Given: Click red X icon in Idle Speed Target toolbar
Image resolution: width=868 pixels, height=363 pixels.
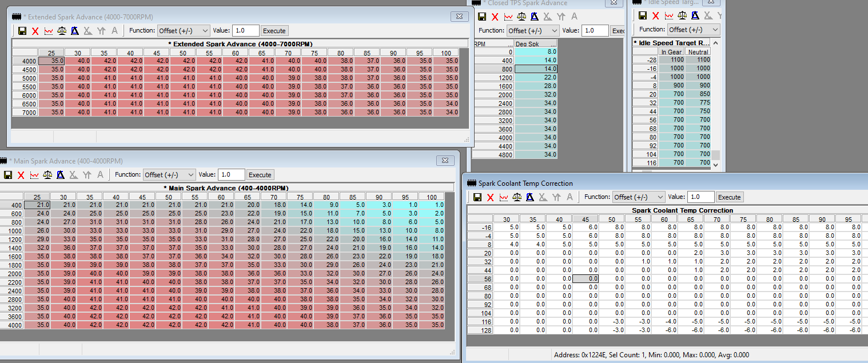Looking at the screenshot, I should (x=656, y=16).
